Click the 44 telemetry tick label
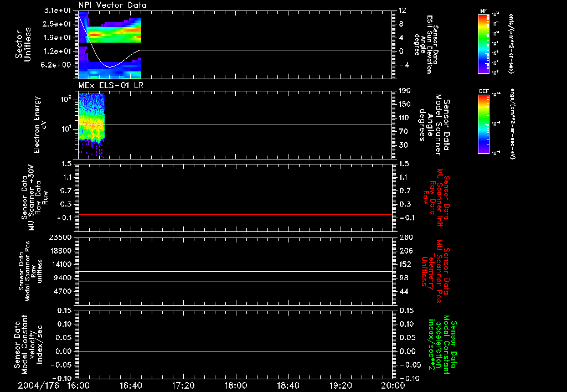Viewport: 567px width, 392px height. [403, 291]
